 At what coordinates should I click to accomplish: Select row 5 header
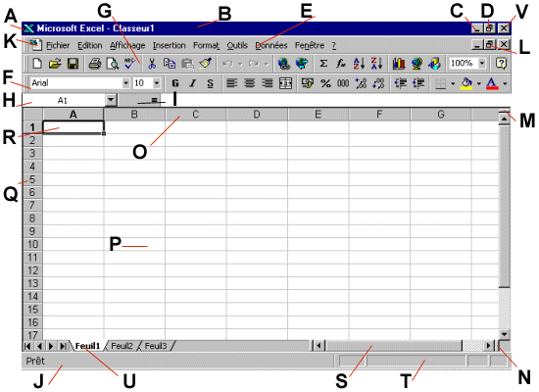tap(32, 179)
